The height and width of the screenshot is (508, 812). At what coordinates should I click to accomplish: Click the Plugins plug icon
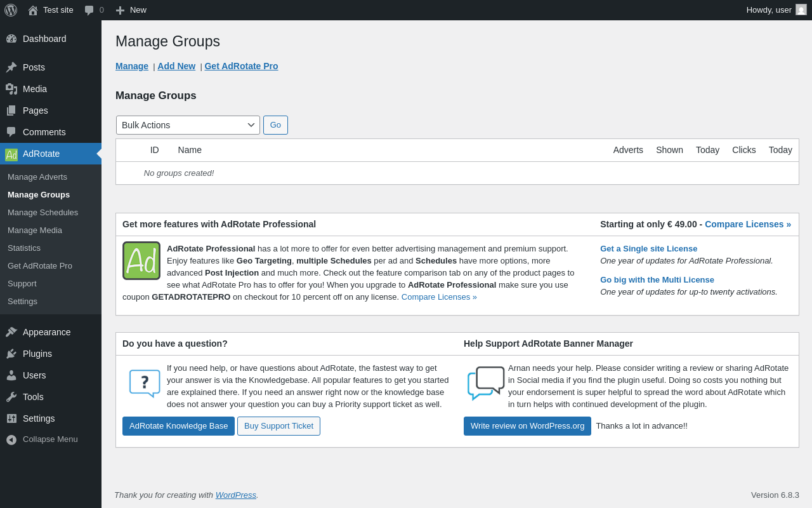(11, 354)
